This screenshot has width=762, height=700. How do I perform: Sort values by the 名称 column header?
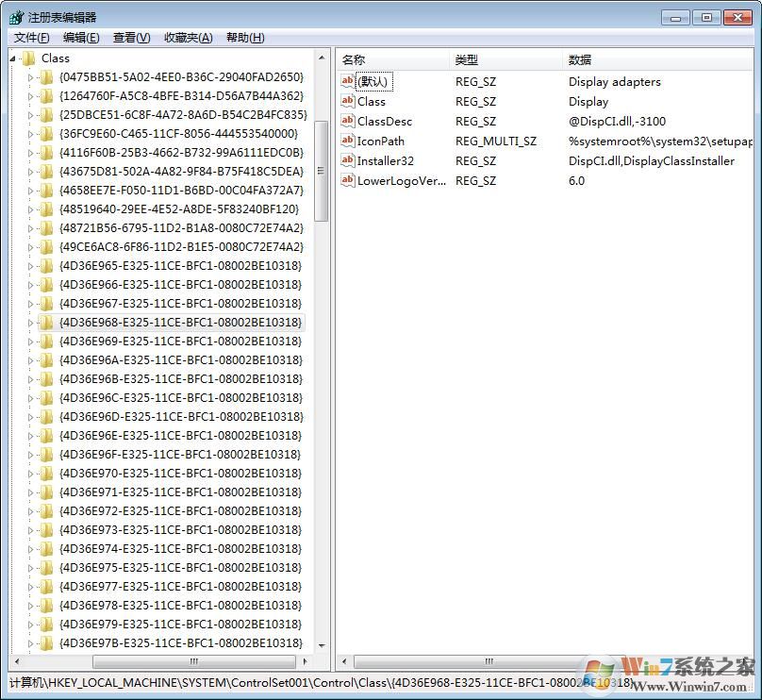[392, 60]
